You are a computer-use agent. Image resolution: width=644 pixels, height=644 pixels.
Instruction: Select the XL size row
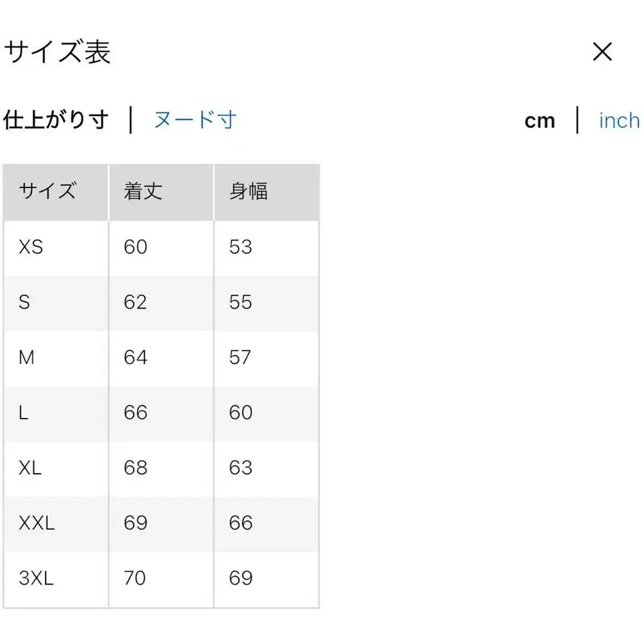click(30, 468)
